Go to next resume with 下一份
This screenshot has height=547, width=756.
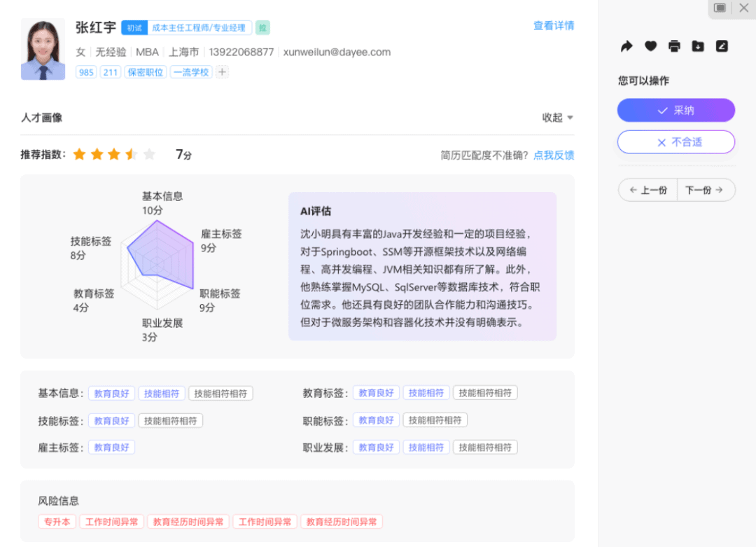[705, 190]
